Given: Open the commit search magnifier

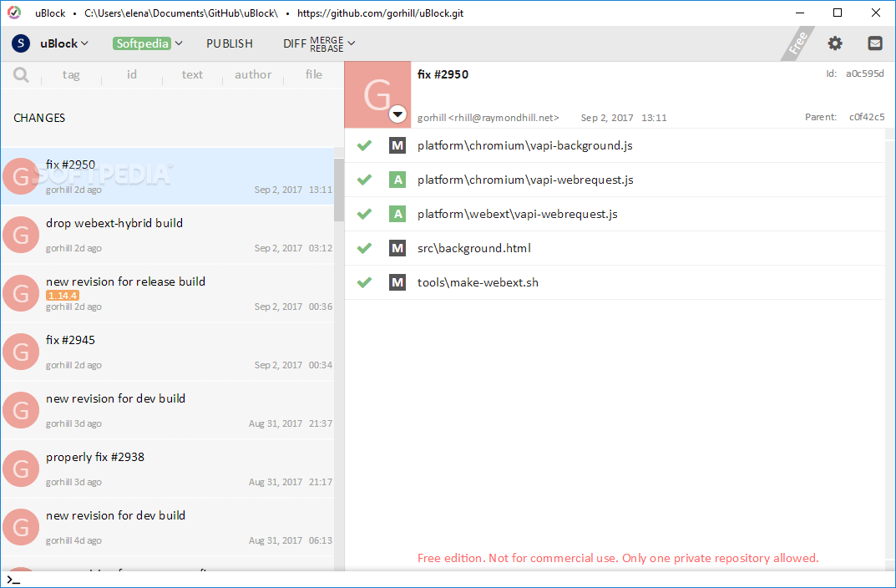Looking at the screenshot, I should [21, 74].
